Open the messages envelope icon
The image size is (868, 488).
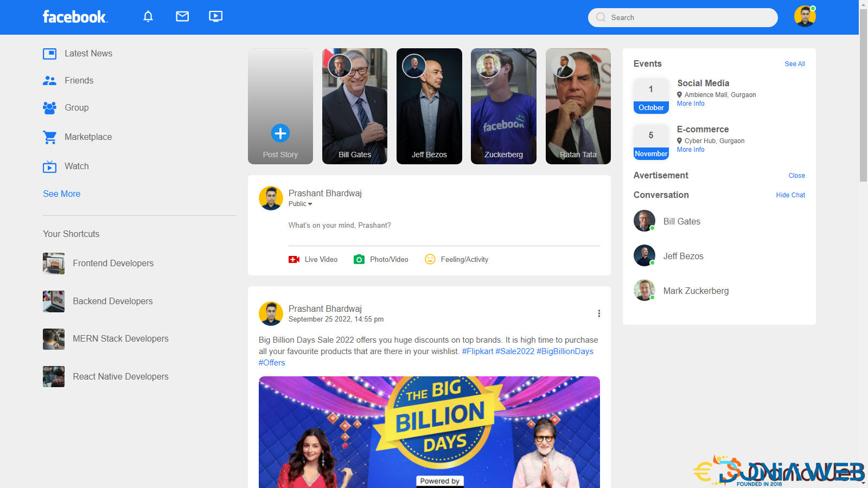[x=182, y=16]
